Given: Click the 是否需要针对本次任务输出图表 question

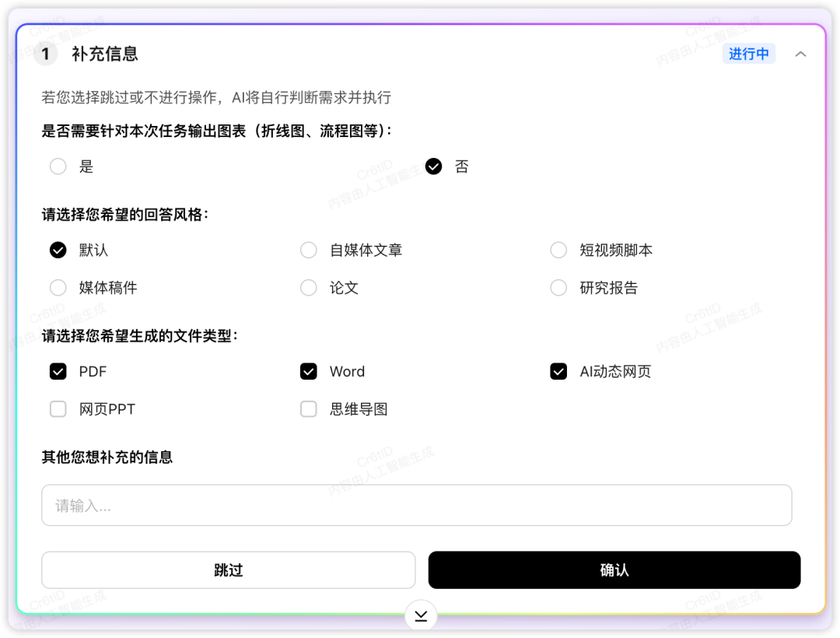Looking at the screenshot, I should 217,131.
